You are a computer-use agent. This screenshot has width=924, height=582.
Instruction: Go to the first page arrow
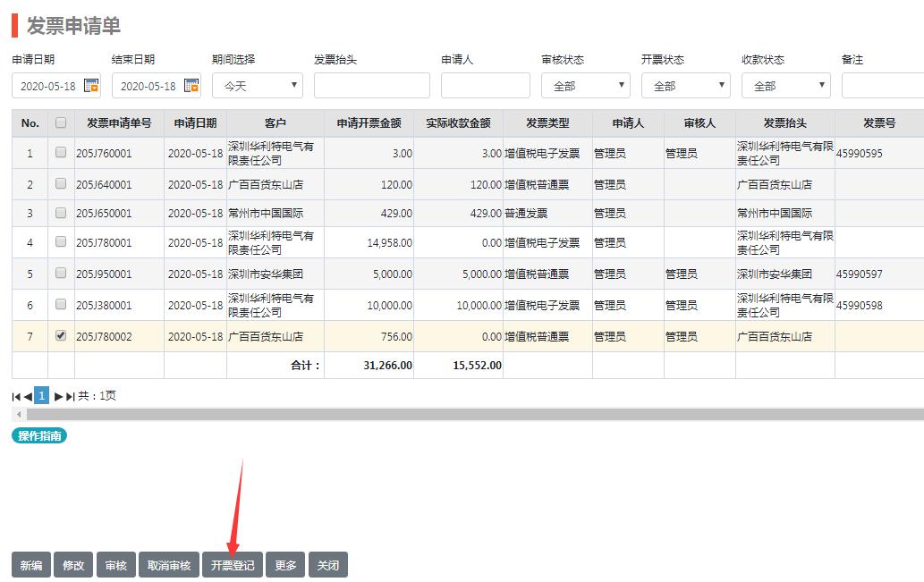[16, 396]
